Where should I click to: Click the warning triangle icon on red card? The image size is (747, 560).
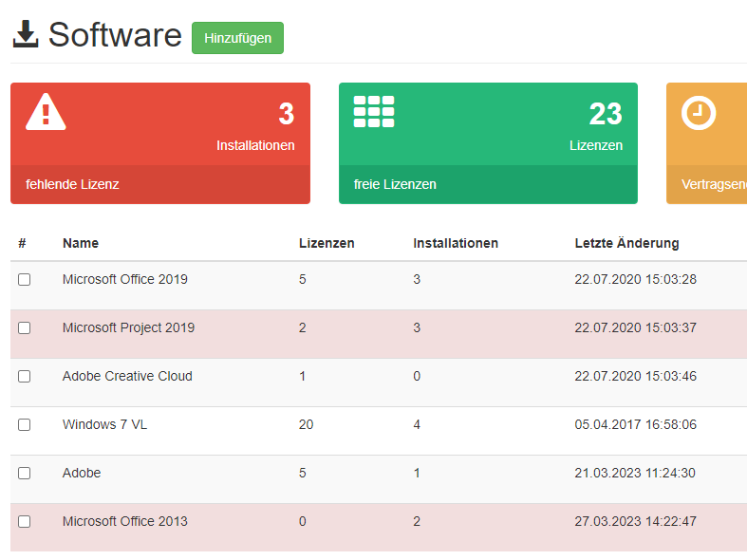(x=46, y=112)
